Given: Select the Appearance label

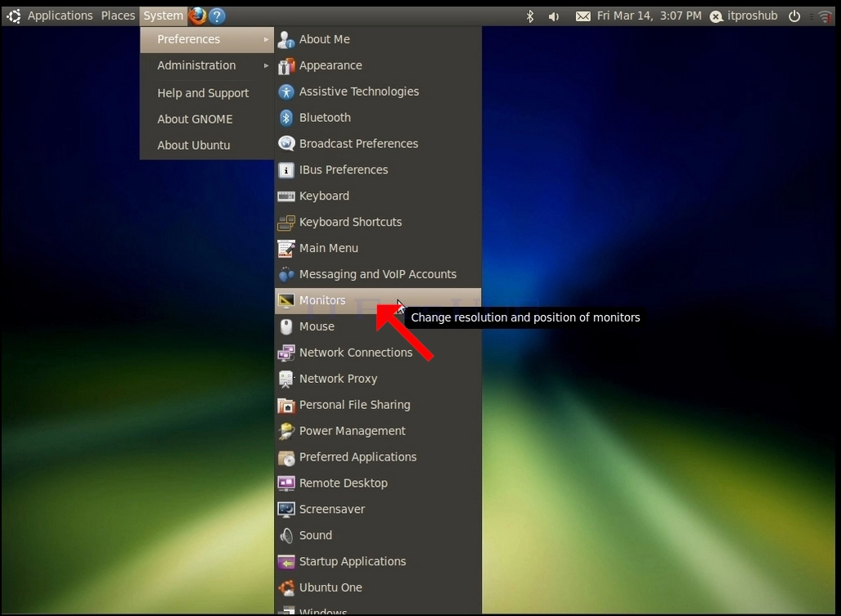Looking at the screenshot, I should (331, 65).
